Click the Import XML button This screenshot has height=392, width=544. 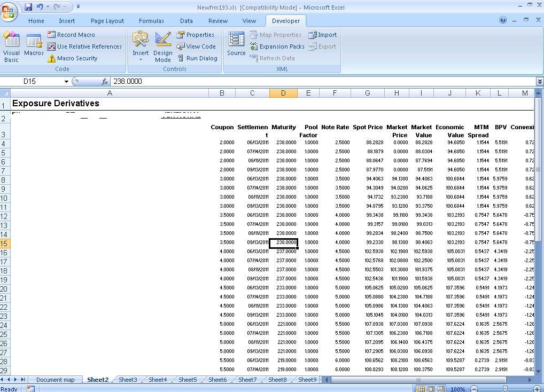click(x=323, y=35)
